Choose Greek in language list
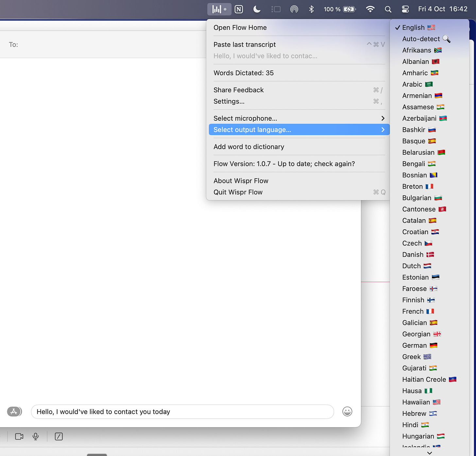Viewport: 476px width, 456px height. 430,357
